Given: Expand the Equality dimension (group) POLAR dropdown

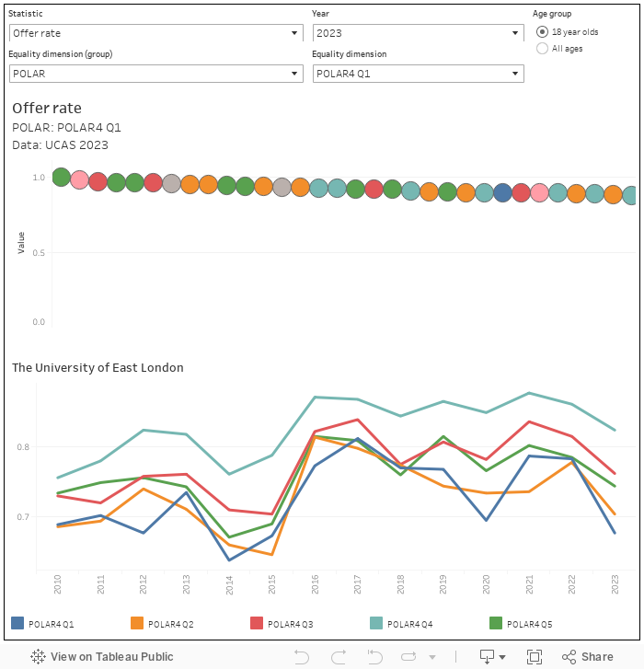Looking at the screenshot, I should point(155,74).
